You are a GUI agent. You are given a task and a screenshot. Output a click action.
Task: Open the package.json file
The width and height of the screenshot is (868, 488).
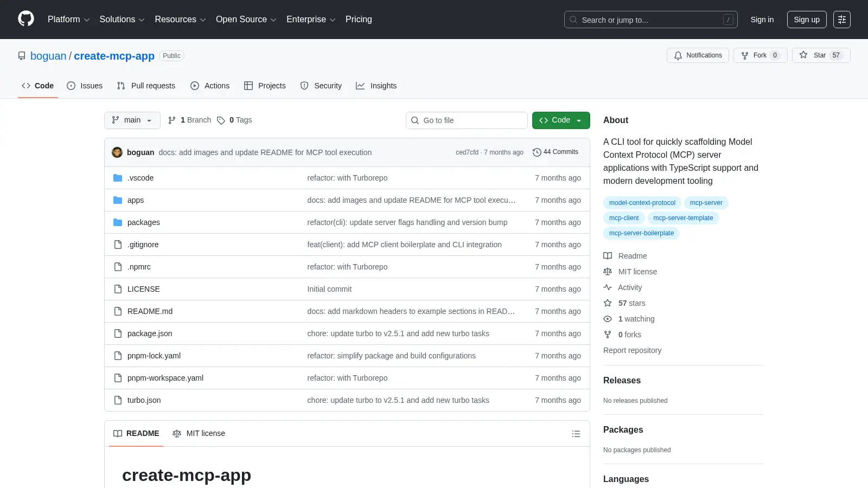pos(150,333)
